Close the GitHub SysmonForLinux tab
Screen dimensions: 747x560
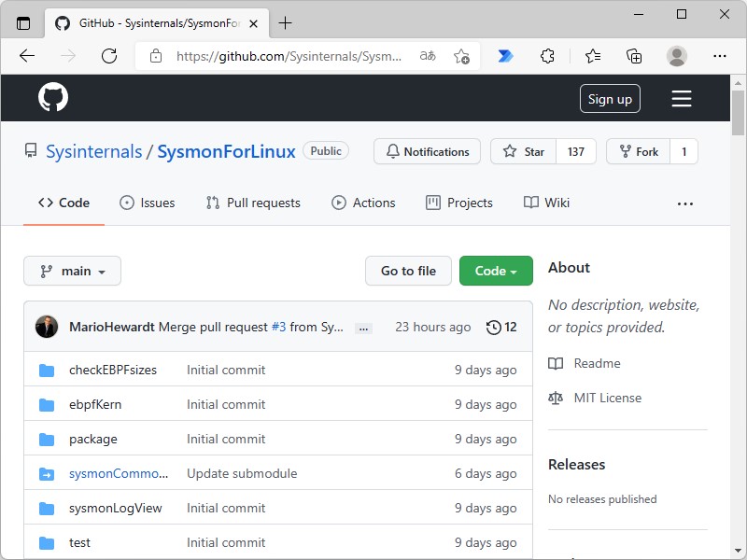[253, 23]
